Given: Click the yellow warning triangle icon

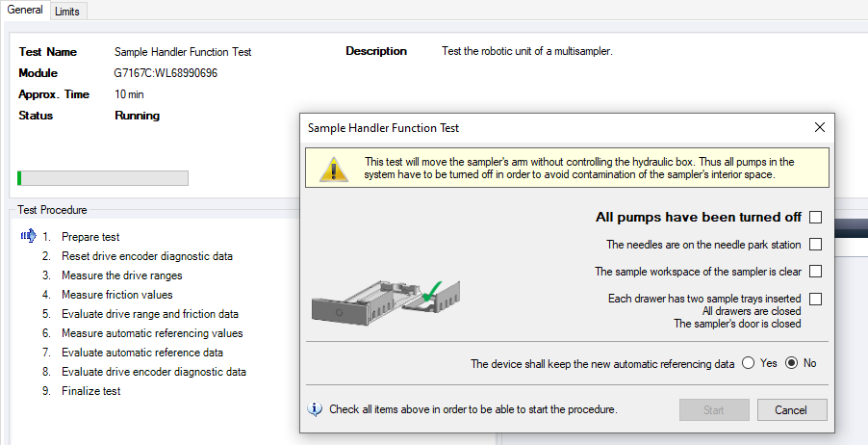Looking at the screenshot, I should point(333,169).
